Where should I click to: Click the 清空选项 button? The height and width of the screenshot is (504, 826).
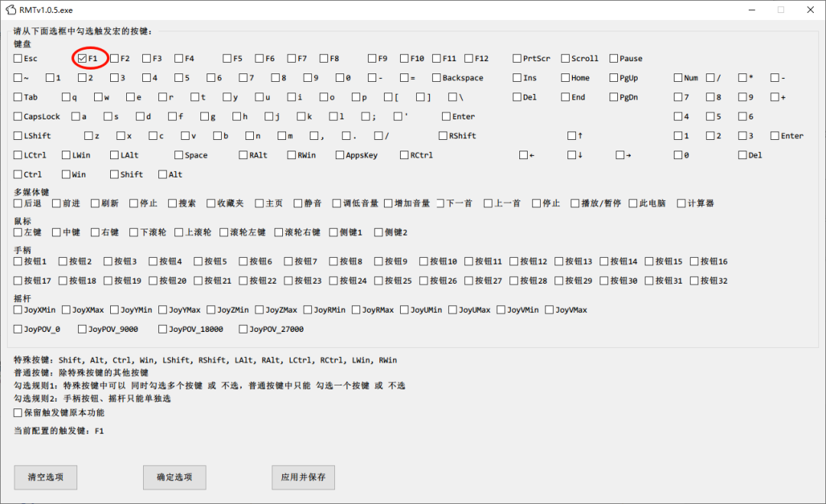(x=45, y=477)
